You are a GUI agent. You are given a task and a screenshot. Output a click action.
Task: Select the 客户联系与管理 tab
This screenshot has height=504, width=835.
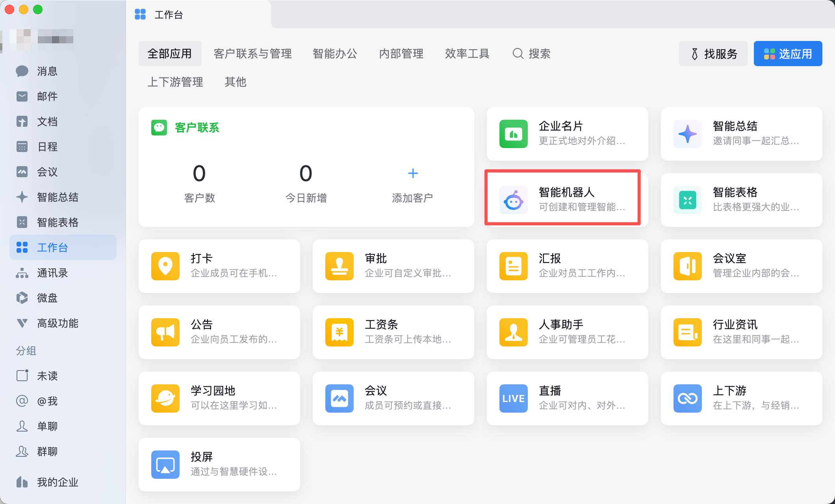tap(252, 54)
